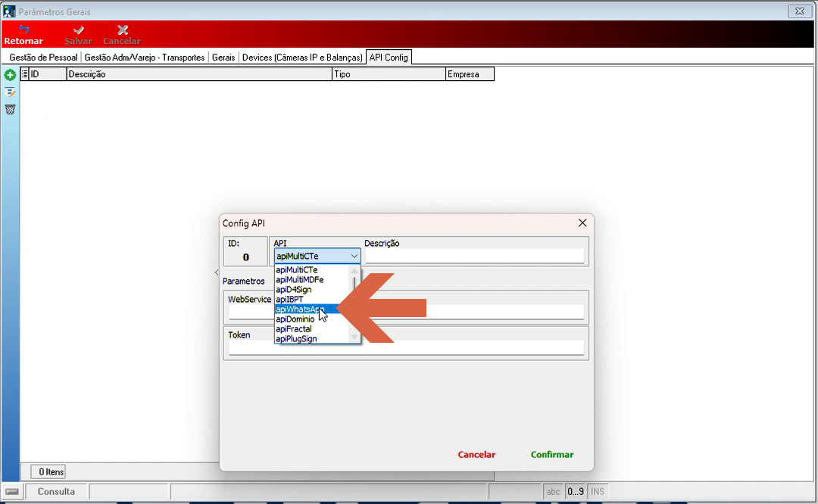Click the keyboard icon in status bar
The height and width of the screenshot is (504, 818).
(13, 491)
